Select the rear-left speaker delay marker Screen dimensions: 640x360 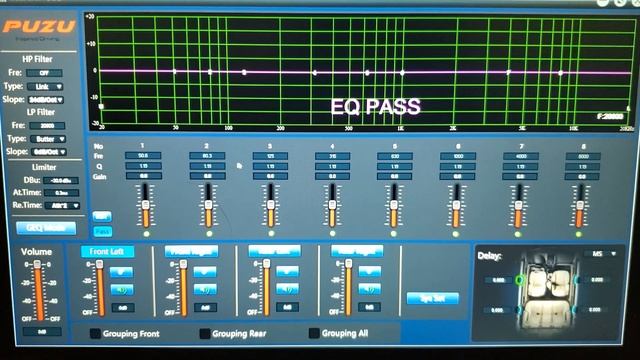tap(518, 310)
